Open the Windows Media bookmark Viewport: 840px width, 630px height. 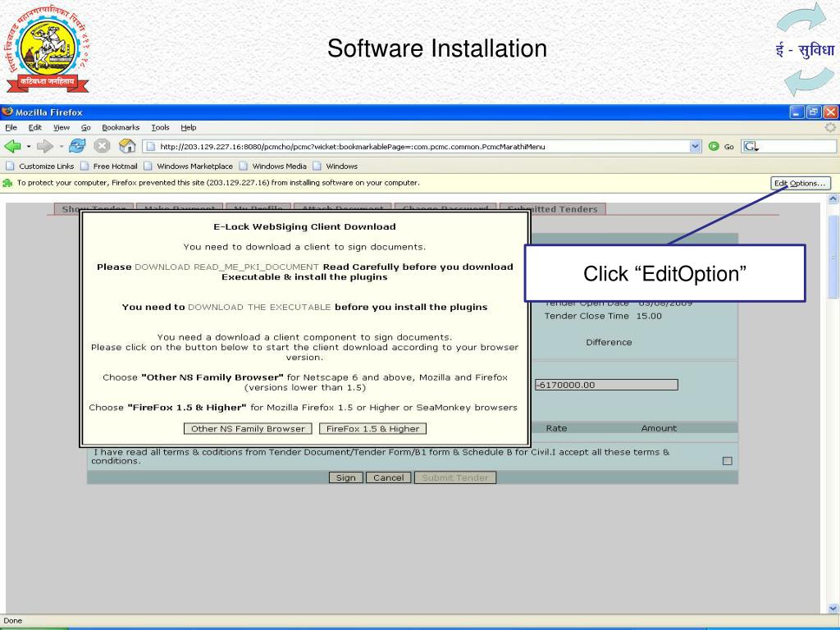(x=272, y=166)
